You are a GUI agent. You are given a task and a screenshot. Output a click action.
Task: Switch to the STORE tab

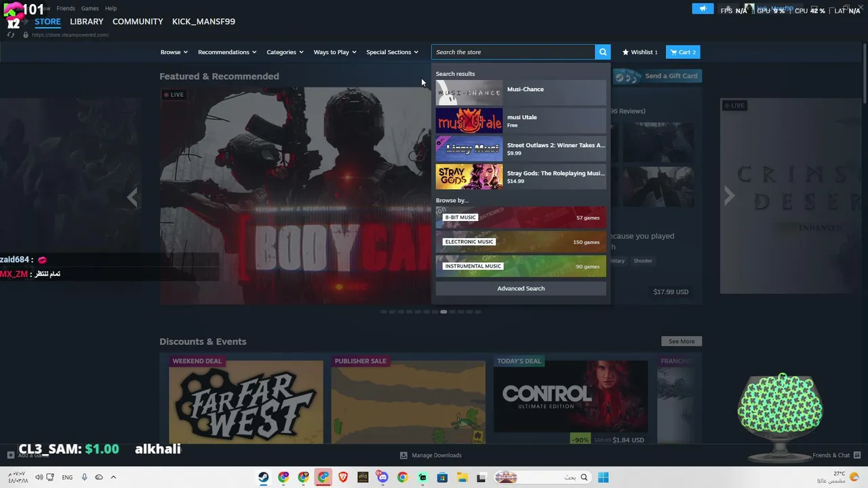(x=47, y=22)
